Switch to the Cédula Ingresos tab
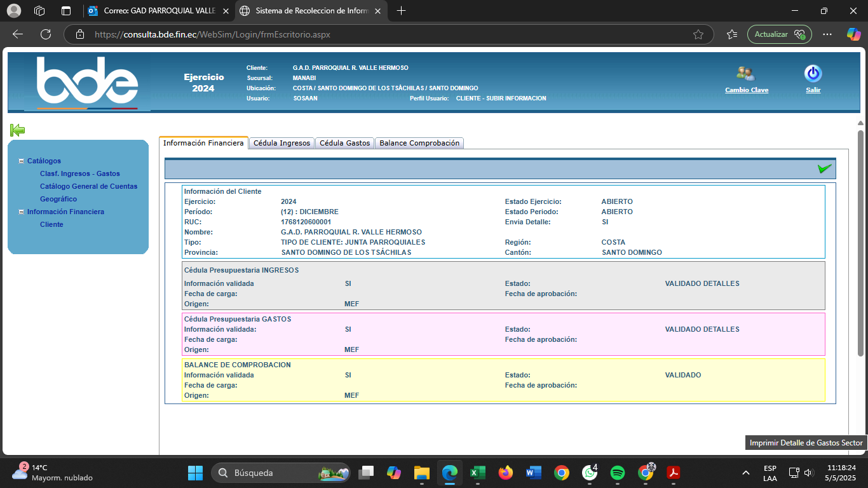The height and width of the screenshot is (488, 868). tap(281, 143)
